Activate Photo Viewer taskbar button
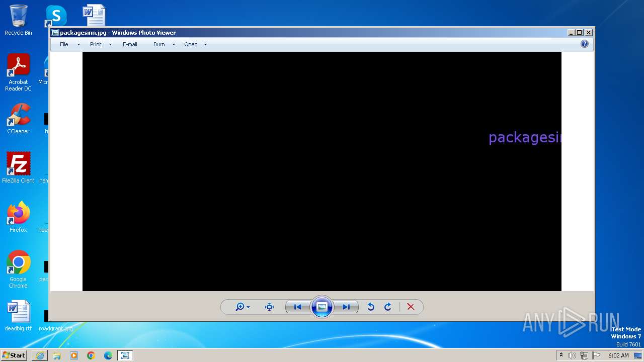 tap(125, 355)
